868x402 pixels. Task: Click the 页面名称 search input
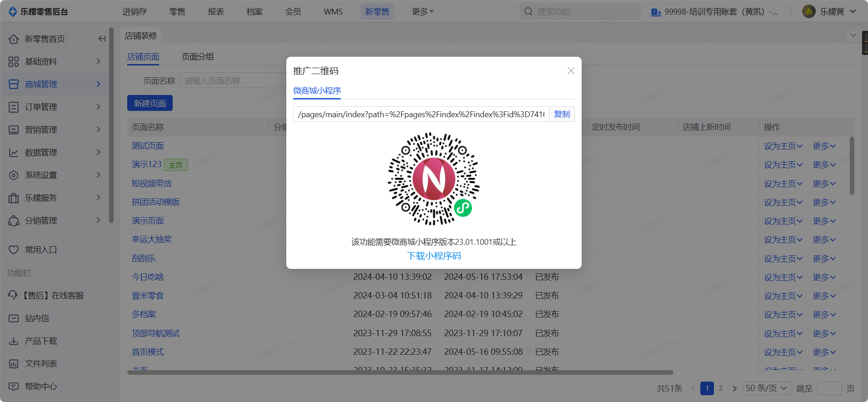pyautogui.click(x=233, y=81)
